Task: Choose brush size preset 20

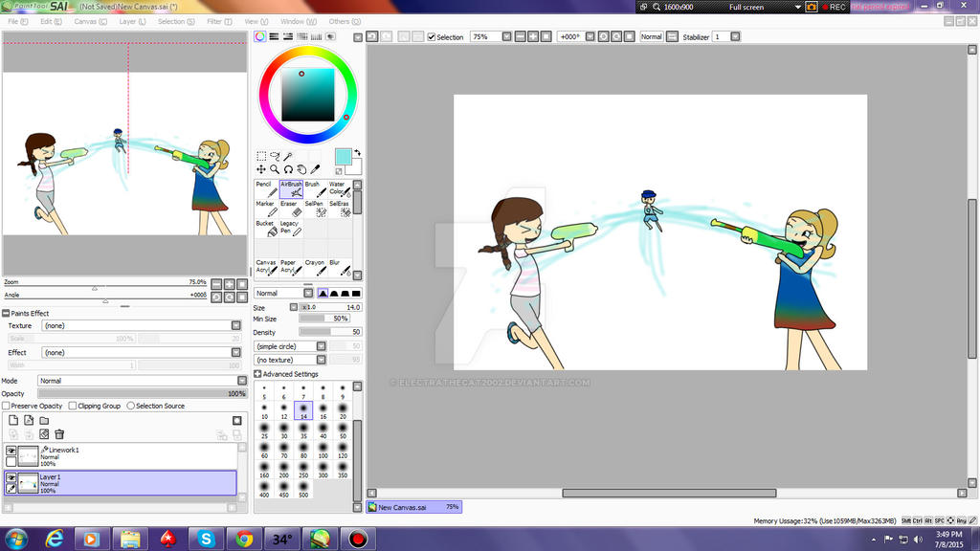Action: click(x=343, y=410)
